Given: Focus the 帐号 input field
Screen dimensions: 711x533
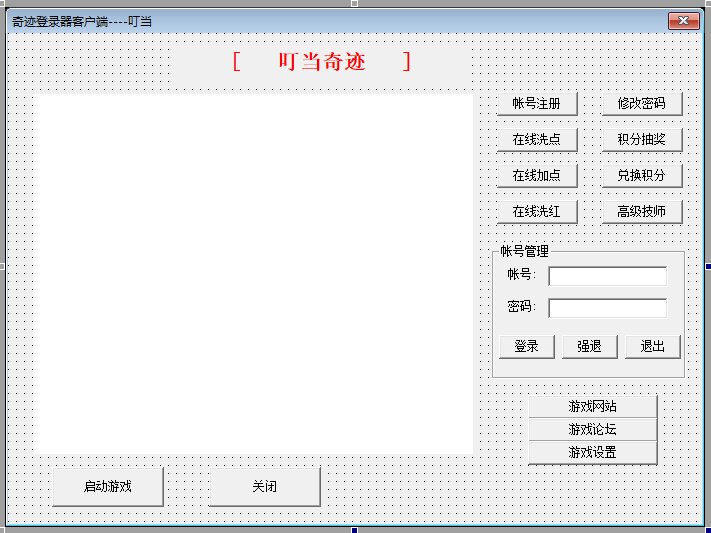Looking at the screenshot, I should click(607, 276).
